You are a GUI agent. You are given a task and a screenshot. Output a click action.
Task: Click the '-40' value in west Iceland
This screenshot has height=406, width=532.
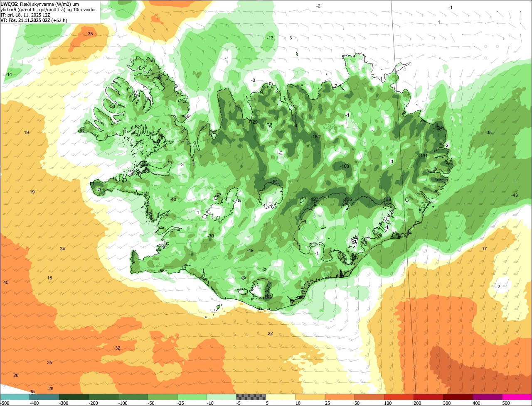pyautogui.click(x=173, y=200)
